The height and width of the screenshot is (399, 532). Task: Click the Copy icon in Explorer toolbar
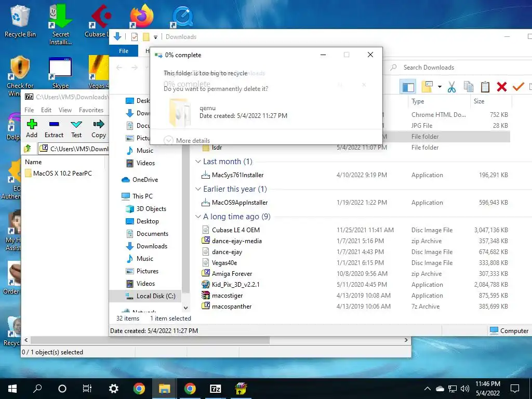pyautogui.click(x=469, y=87)
